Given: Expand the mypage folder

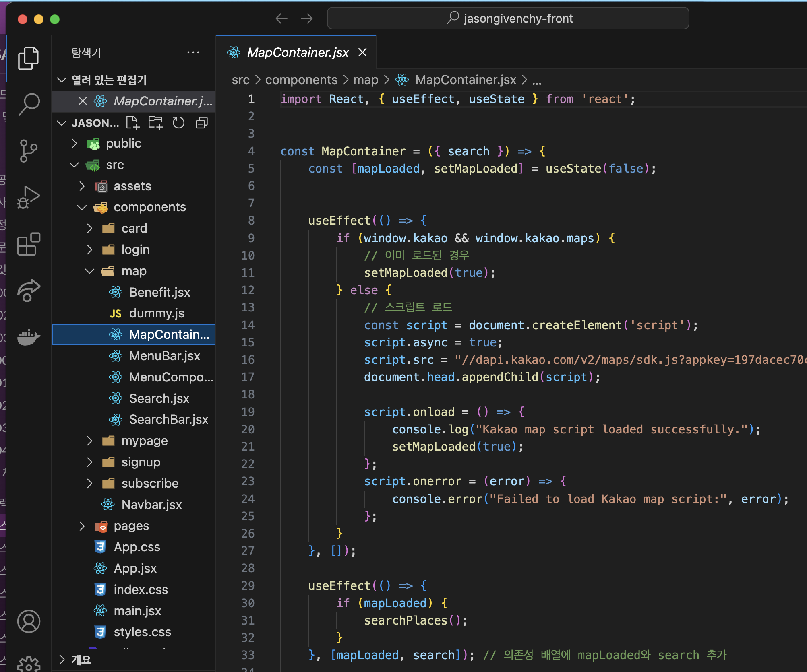Looking at the screenshot, I should 144,441.
